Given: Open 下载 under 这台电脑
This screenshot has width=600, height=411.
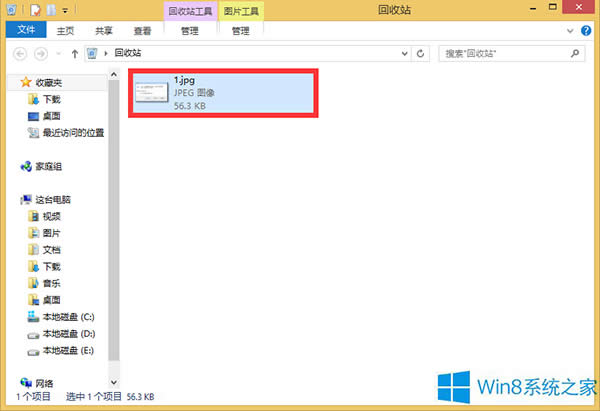Looking at the screenshot, I should [x=51, y=266].
